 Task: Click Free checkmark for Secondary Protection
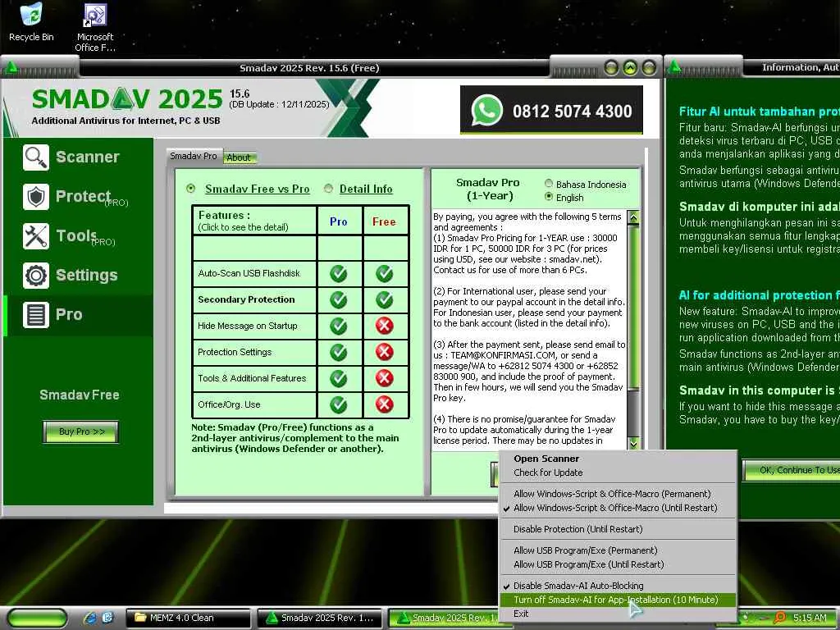(384, 299)
